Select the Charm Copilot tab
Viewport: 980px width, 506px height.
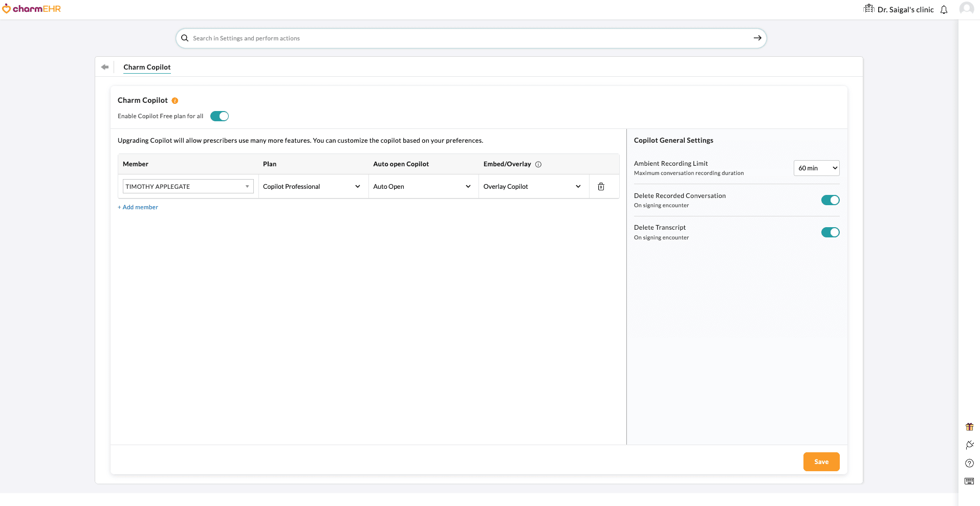(147, 67)
